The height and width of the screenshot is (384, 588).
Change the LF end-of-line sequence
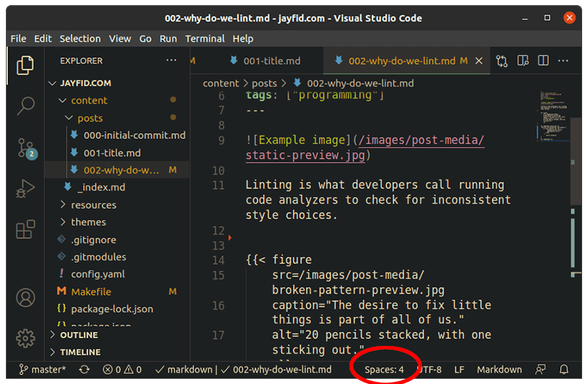pyautogui.click(x=459, y=370)
